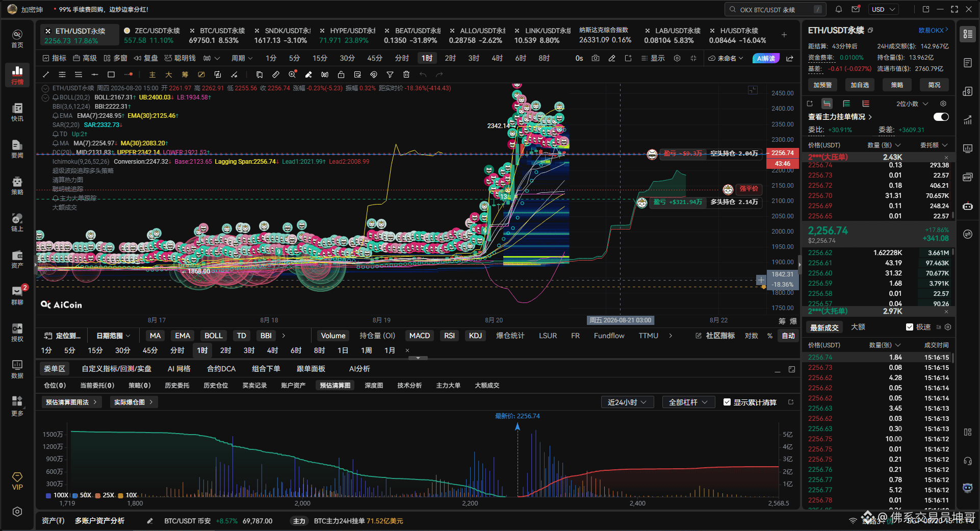The width and height of the screenshot is (980, 531).
Task: Expand the 全部杠杆 leverage dropdown
Action: pyautogui.click(x=688, y=402)
